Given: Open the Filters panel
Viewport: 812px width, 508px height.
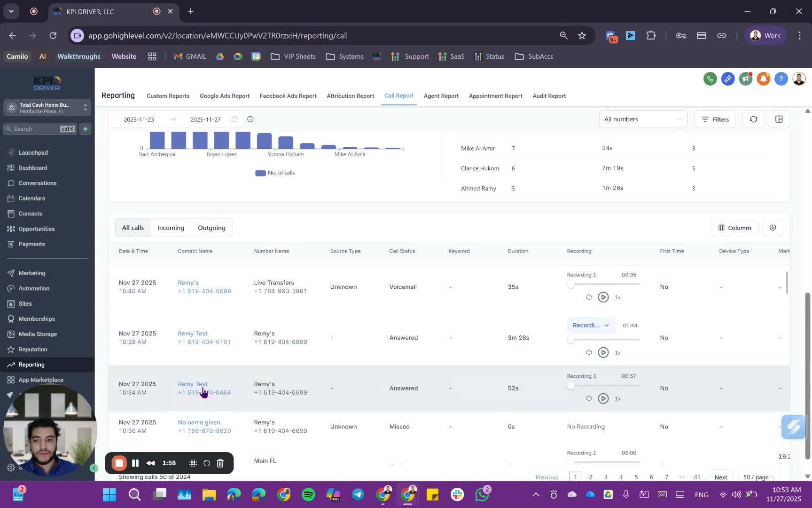Looking at the screenshot, I should pyautogui.click(x=715, y=119).
